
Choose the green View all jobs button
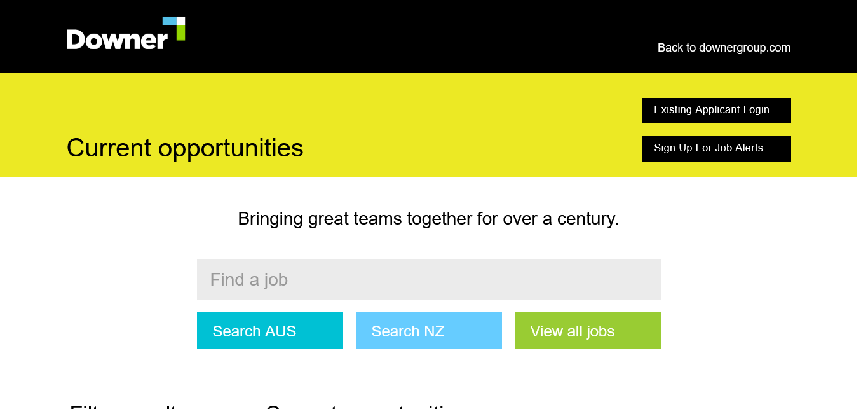point(587,331)
